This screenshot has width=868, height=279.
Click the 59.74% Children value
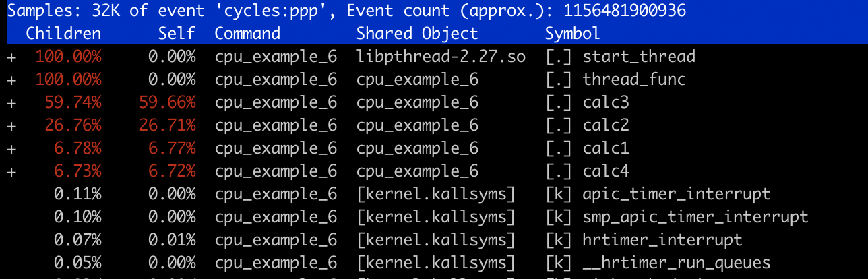tap(73, 102)
